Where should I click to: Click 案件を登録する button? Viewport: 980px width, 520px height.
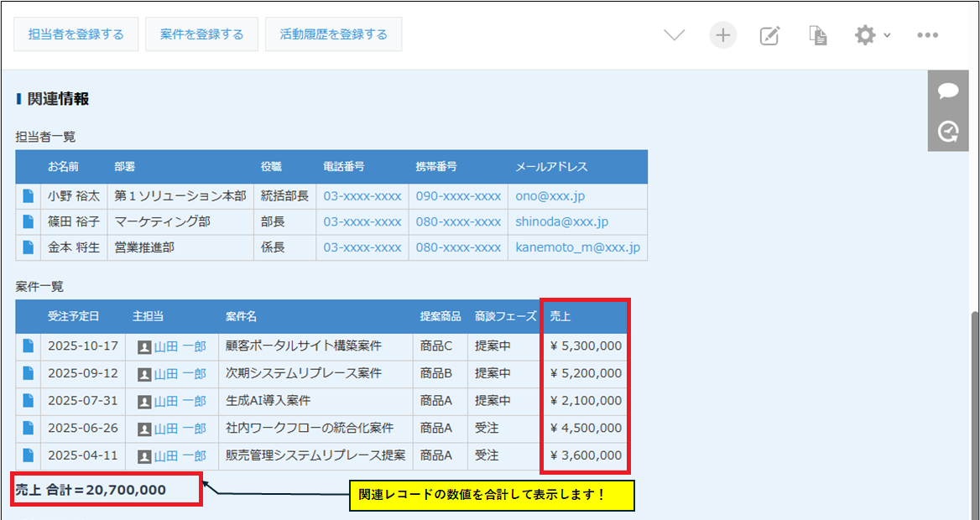click(x=201, y=34)
